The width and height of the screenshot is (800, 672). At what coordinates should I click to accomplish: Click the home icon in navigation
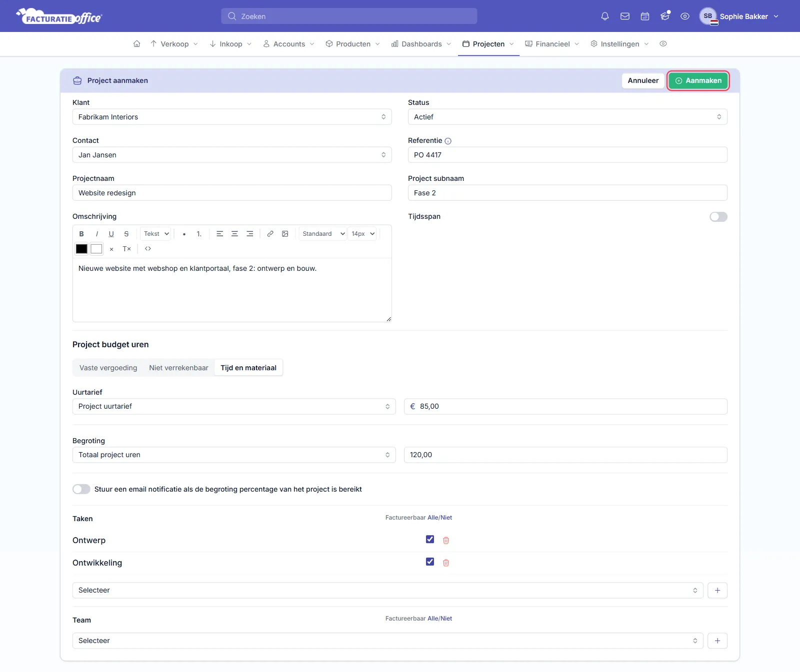tap(136, 44)
